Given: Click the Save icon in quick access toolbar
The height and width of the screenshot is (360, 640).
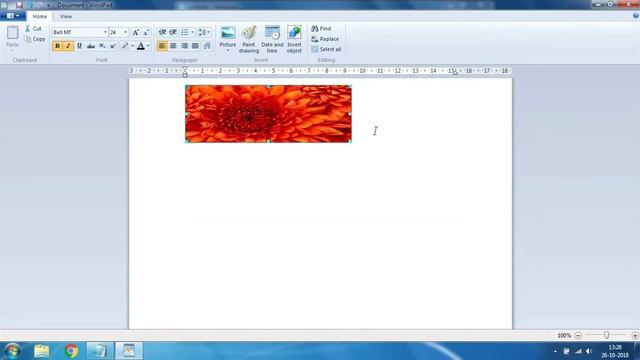Looking at the screenshot, I should (19, 5).
